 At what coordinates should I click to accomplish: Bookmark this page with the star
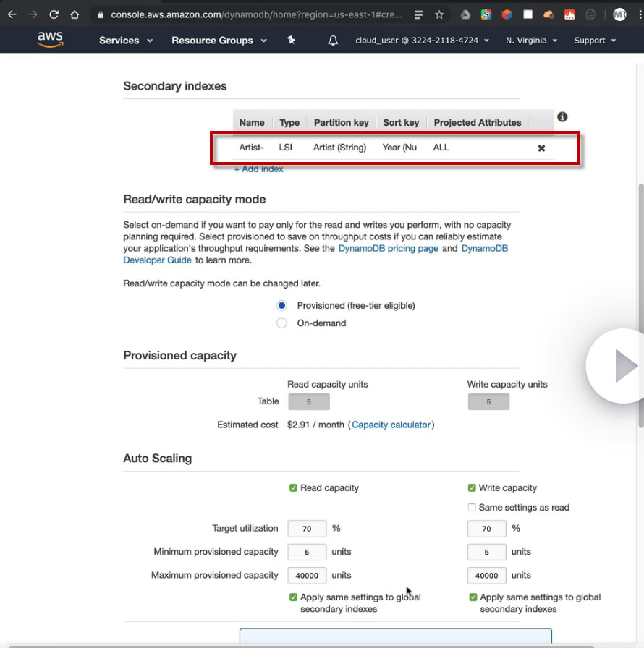click(x=439, y=15)
